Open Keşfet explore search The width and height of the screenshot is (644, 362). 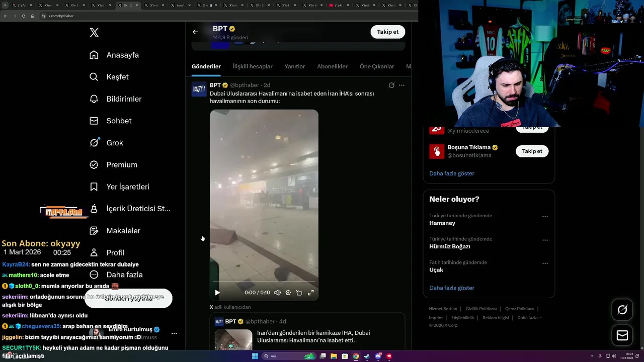pos(109,77)
